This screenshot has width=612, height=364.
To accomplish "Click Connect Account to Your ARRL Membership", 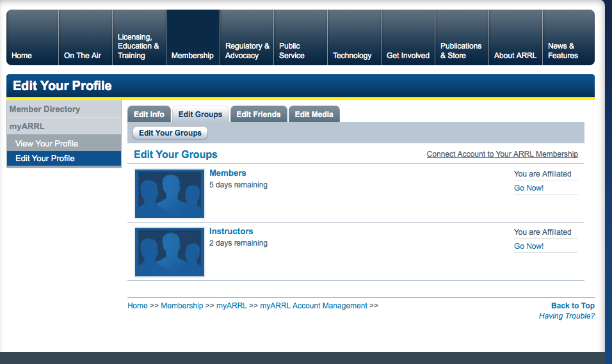I will point(503,154).
